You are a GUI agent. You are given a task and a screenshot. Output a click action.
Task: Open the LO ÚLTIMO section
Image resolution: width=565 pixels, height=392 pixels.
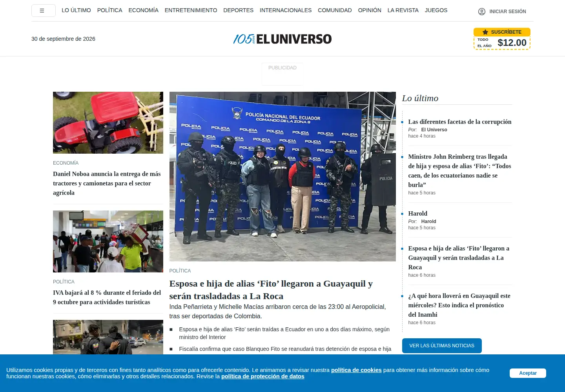tap(76, 10)
